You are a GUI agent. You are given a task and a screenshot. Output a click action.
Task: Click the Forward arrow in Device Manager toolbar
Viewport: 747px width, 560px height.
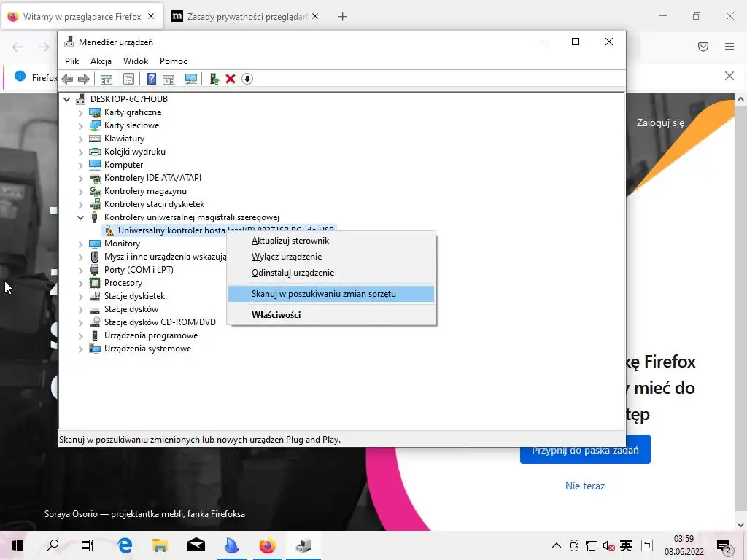(83, 79)
